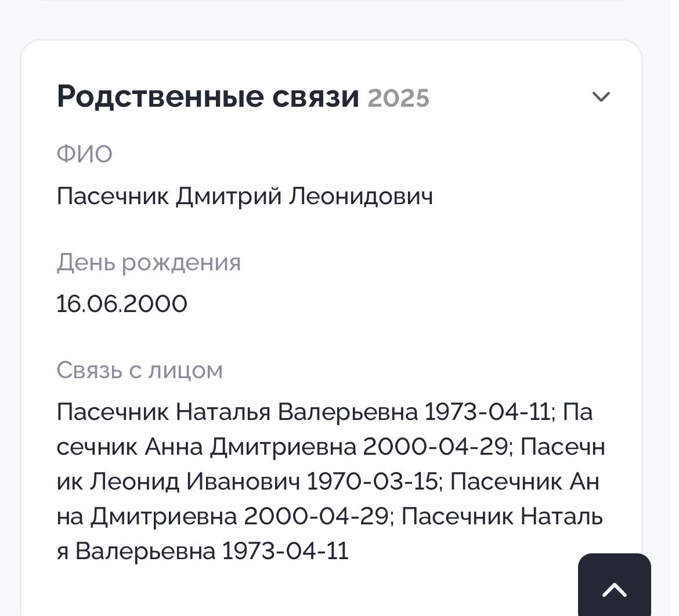This screenshot has height=616, width=679.
Task: Click the 2025 year label
Action: click(x=399, y=97)
